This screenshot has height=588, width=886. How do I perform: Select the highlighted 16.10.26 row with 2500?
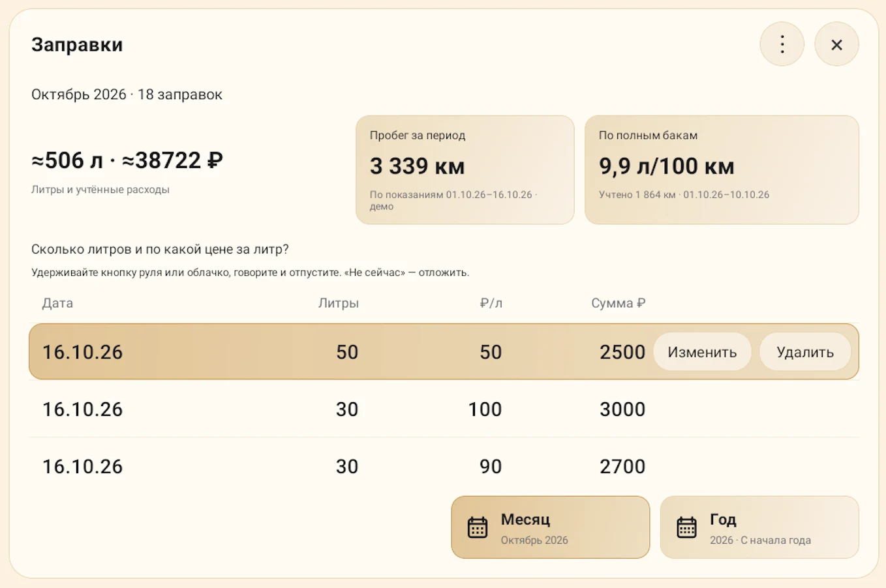pyautogui.click(x=444, y=351)
